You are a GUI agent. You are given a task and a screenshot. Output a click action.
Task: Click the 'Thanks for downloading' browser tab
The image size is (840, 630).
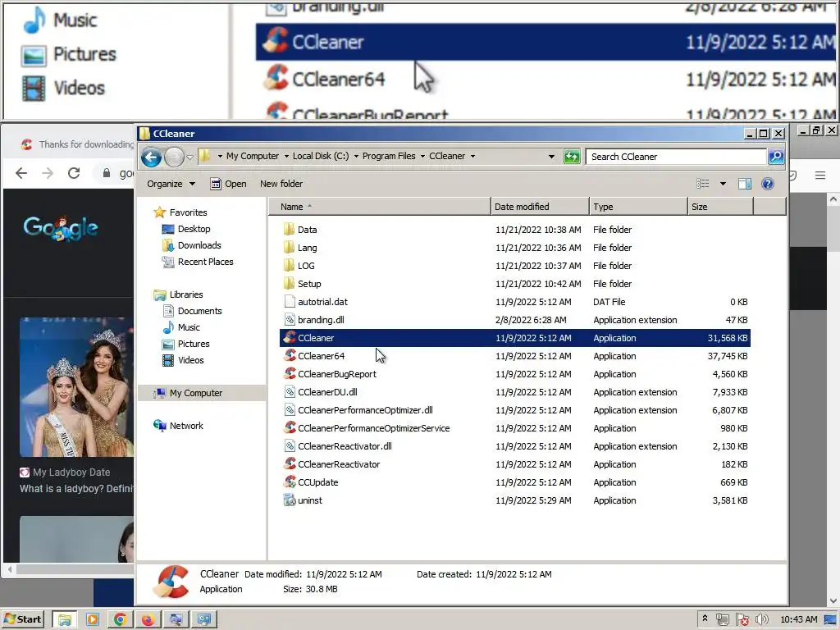[x=78, y=144]
